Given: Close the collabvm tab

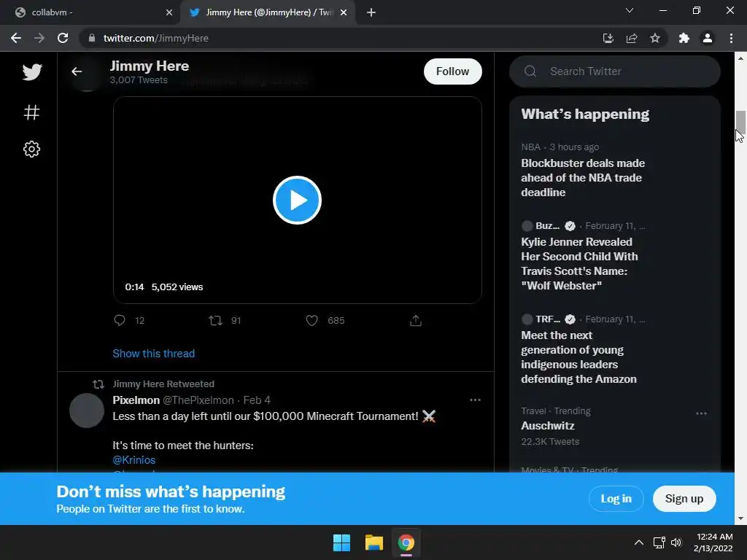Looking at the screenshot, I should 169,12.
